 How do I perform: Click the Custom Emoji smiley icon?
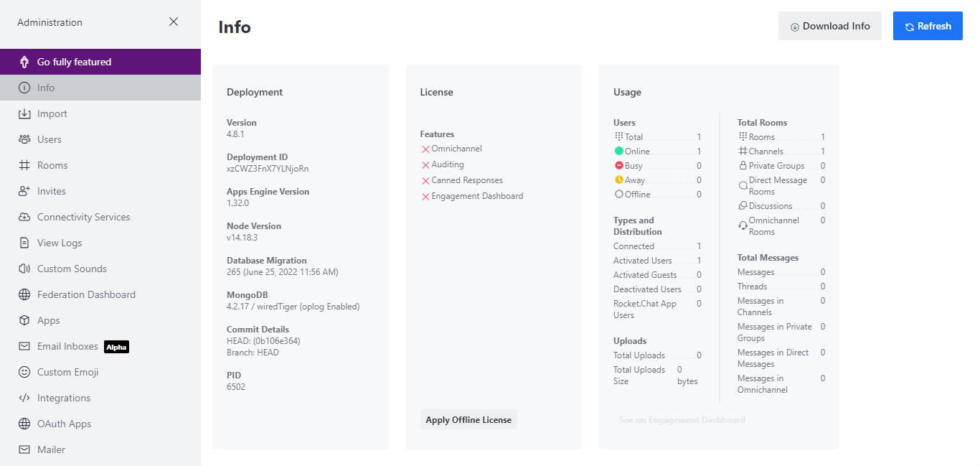point(24,372)
